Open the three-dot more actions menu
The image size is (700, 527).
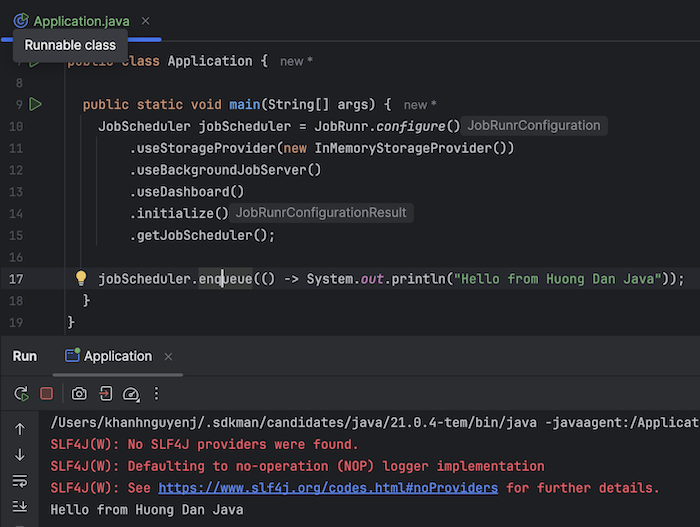156,393
